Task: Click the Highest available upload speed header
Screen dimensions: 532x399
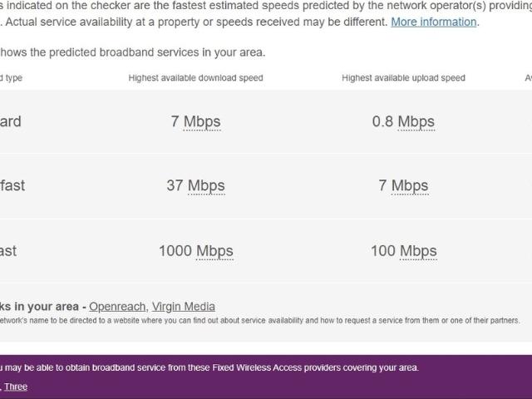Action: pos(403,78)
